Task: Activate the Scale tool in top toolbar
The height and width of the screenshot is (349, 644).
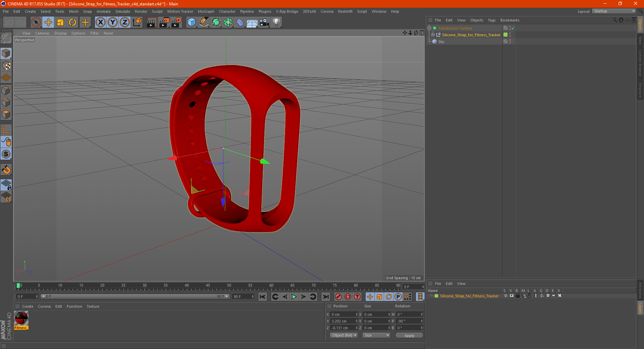Action: click(60, 22)
